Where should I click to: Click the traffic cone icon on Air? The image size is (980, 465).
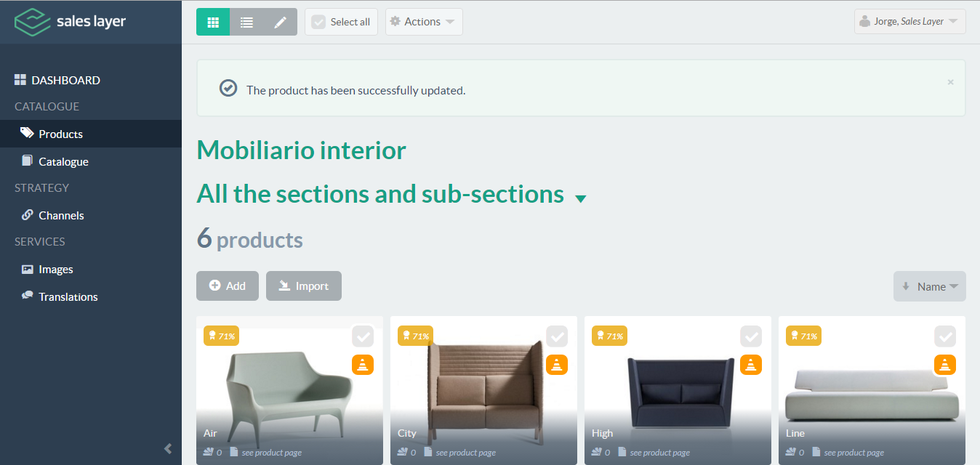coord(363,364)
